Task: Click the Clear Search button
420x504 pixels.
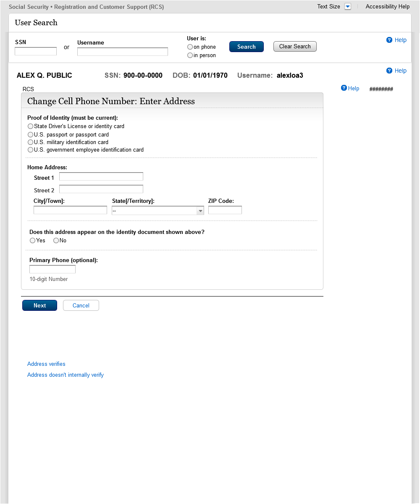Action: pos(295,47)
